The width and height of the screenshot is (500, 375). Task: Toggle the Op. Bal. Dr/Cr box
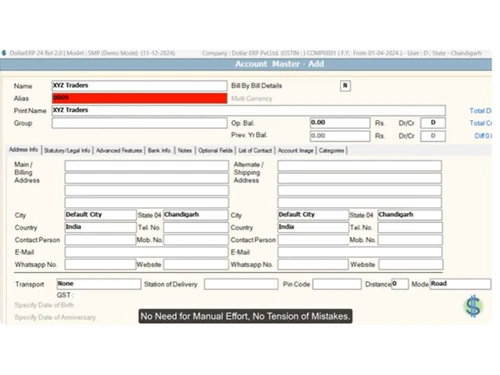(433, 123)
